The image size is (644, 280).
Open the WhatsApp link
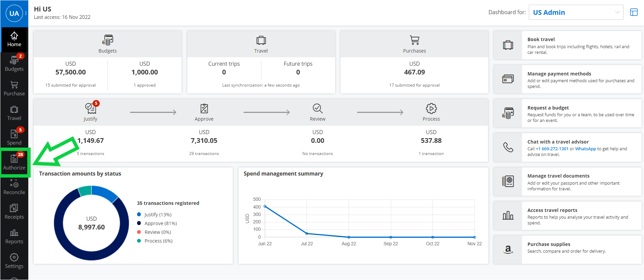[x=585, y=149]
